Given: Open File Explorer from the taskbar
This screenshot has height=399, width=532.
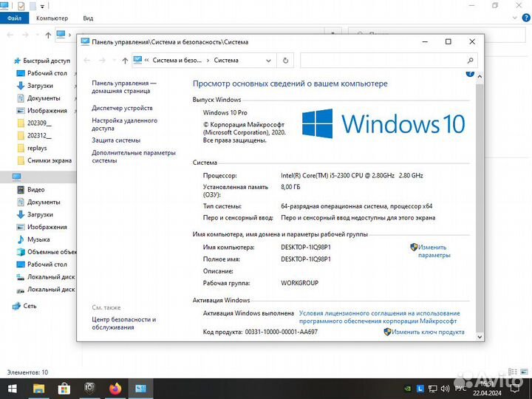Looking at the screenshot, I should coord(39,388).
